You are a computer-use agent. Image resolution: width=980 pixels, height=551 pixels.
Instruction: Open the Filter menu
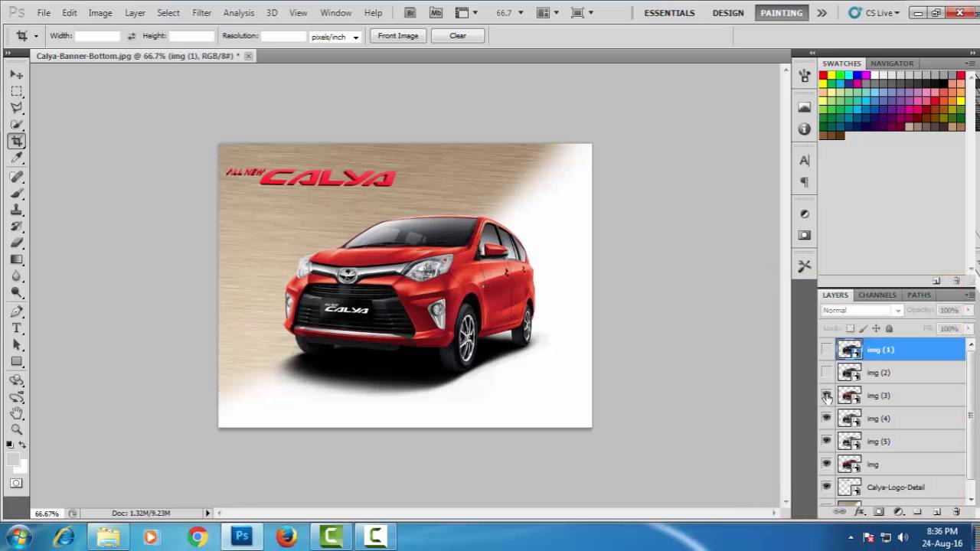coord(202,13)
